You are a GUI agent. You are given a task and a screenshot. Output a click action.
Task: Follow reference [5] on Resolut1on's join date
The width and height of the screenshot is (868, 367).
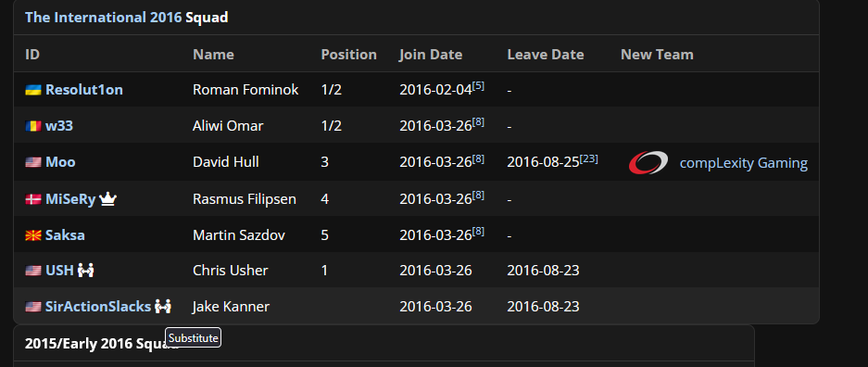[478, 86]
